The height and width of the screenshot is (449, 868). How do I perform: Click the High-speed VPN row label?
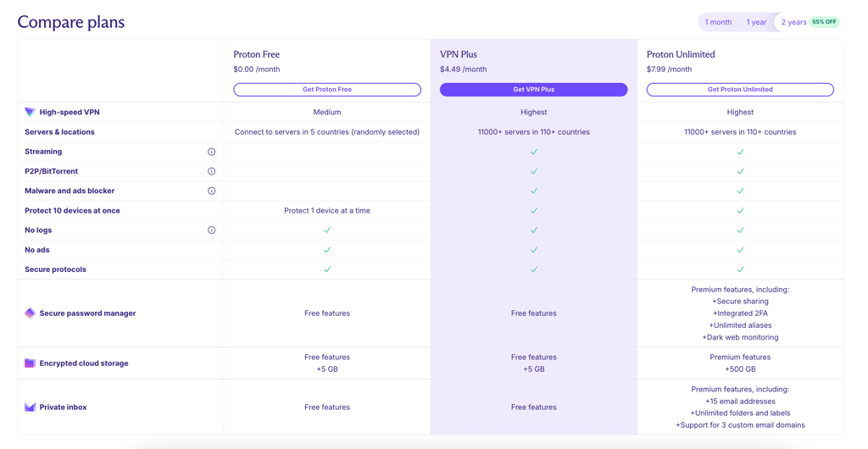click(70, 112)
